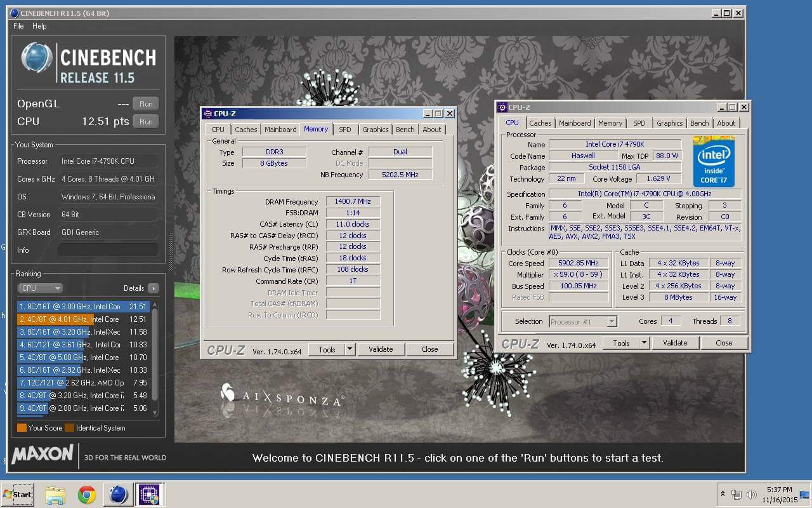Open the volume speaker tray icon
This screenshot has height=508, width=812.
click(752, 495)
